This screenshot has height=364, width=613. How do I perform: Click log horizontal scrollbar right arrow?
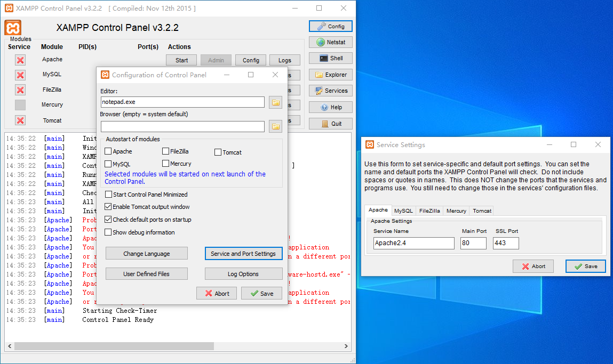[x=346, y=346]
